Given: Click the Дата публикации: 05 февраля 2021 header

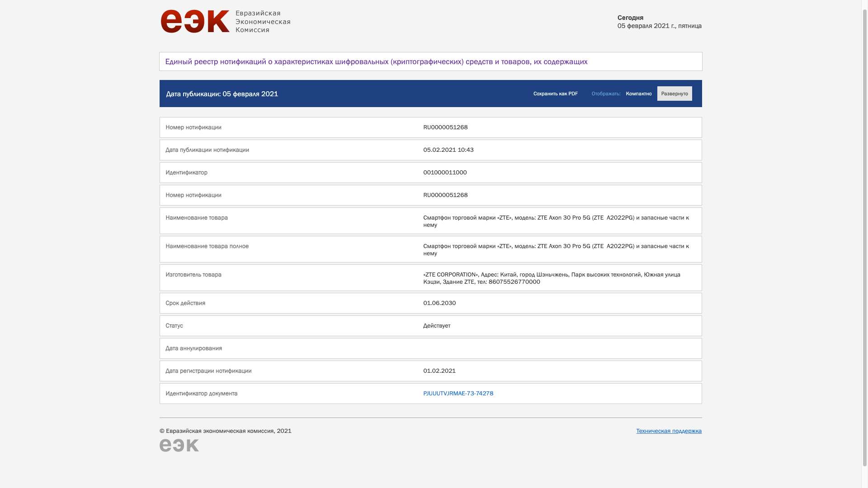Looking at the screenshot, I should tap(222, 94).
